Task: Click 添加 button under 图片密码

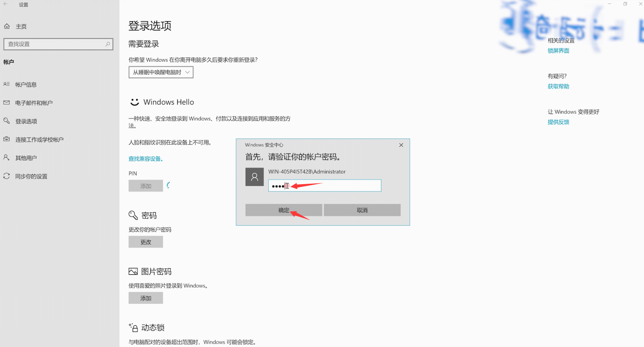Action: coord(146,298)
